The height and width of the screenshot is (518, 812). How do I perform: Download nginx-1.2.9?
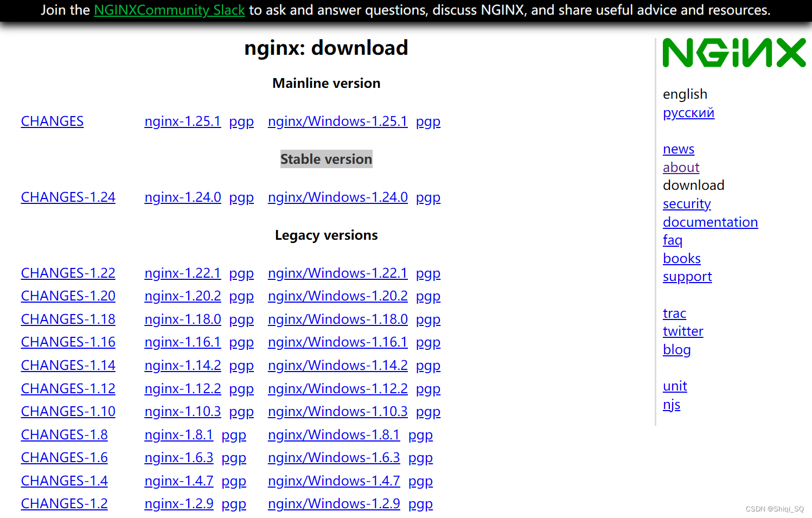point(179,503)
